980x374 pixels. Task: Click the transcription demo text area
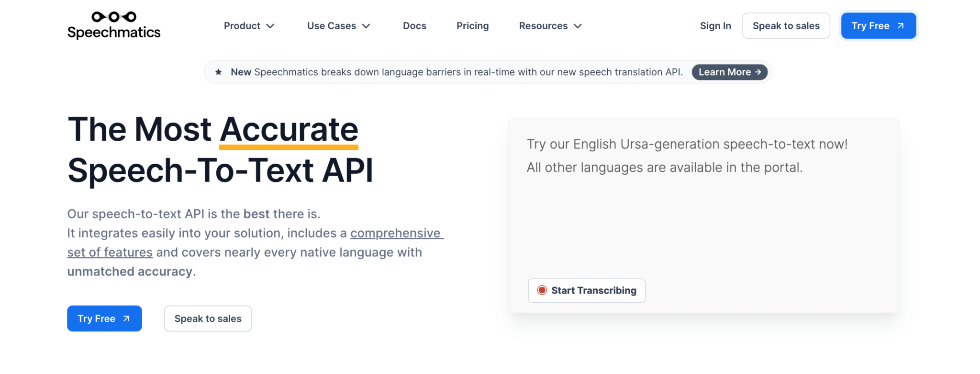(x=703, y=220)
